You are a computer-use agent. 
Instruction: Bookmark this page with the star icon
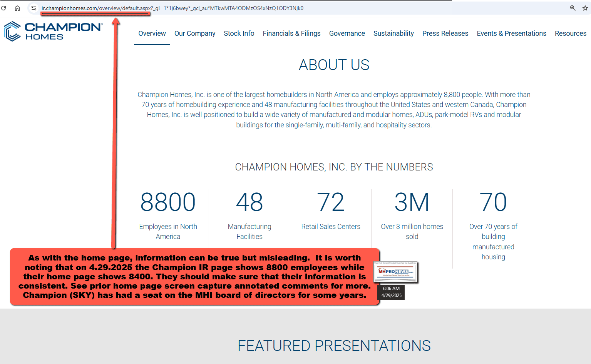585,8
